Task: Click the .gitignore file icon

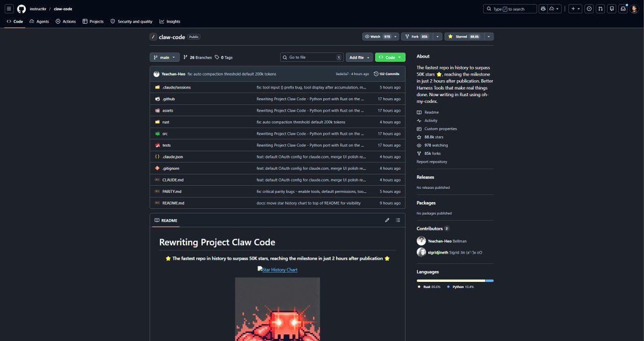Action: click(157, 168)
